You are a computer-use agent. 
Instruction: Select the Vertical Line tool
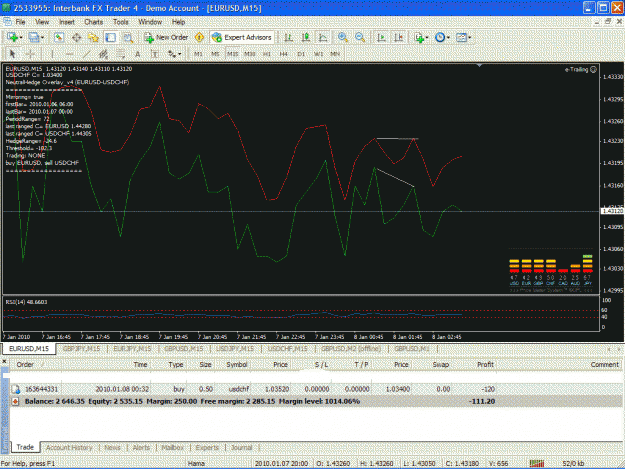pos(52,54)
